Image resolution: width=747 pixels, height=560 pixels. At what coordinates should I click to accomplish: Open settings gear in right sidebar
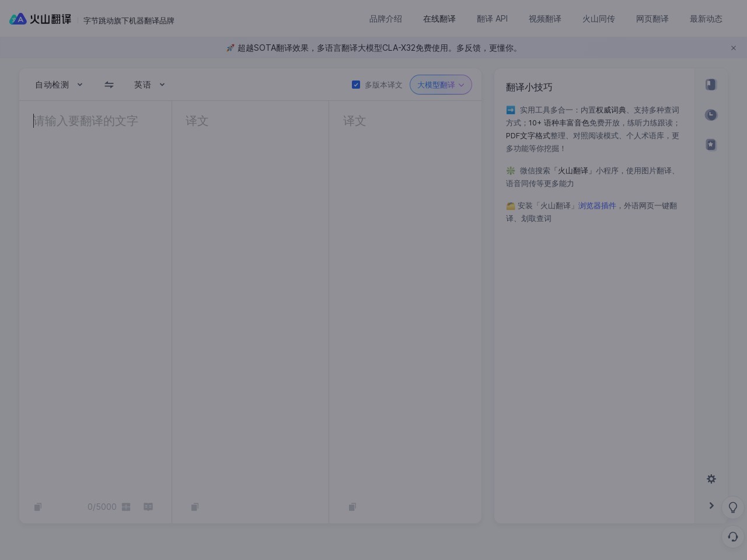coord(711,479)
